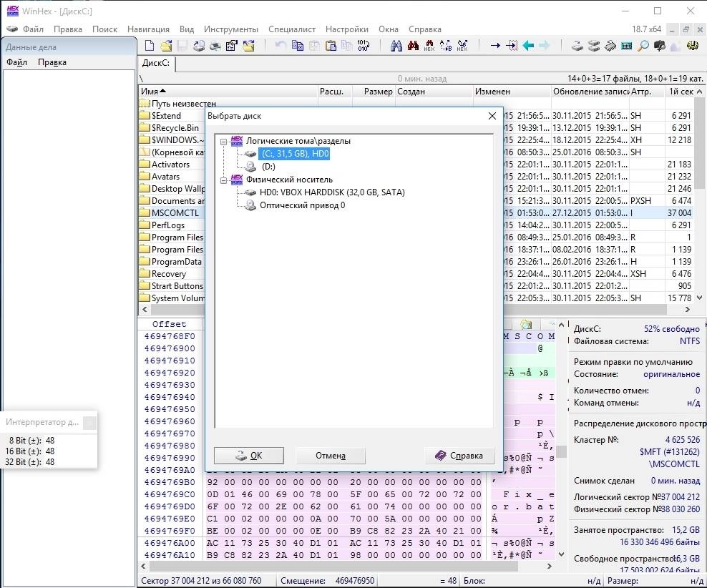Click the binoculars icon labeled HEX
The height and width of the screenshot is (588, 707).
429,46
